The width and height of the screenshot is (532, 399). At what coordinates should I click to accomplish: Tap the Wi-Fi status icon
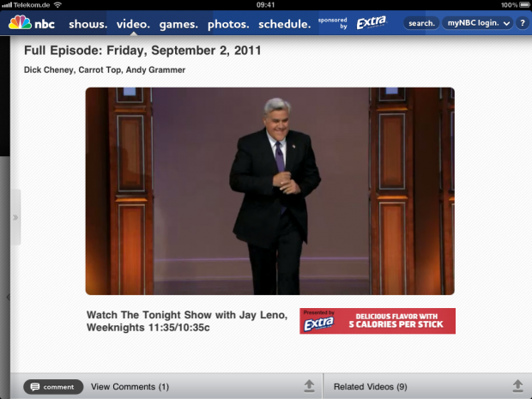coord(58,5)
